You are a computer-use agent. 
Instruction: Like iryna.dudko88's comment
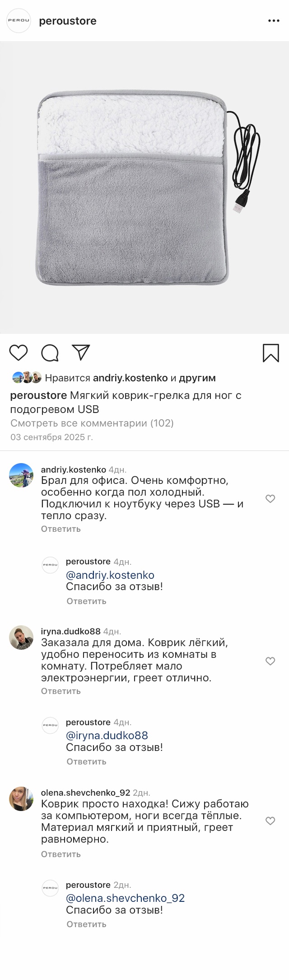pyautogui.click(x=270, y=661)
